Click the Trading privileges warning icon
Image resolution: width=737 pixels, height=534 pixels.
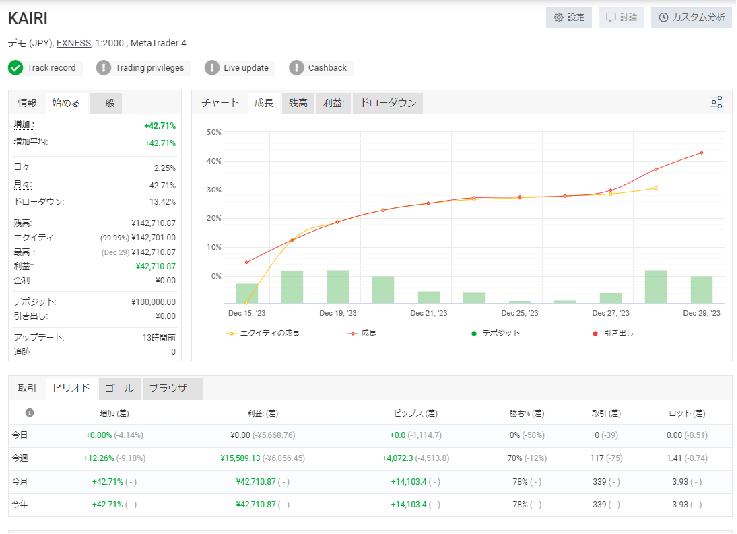point(104,68)
